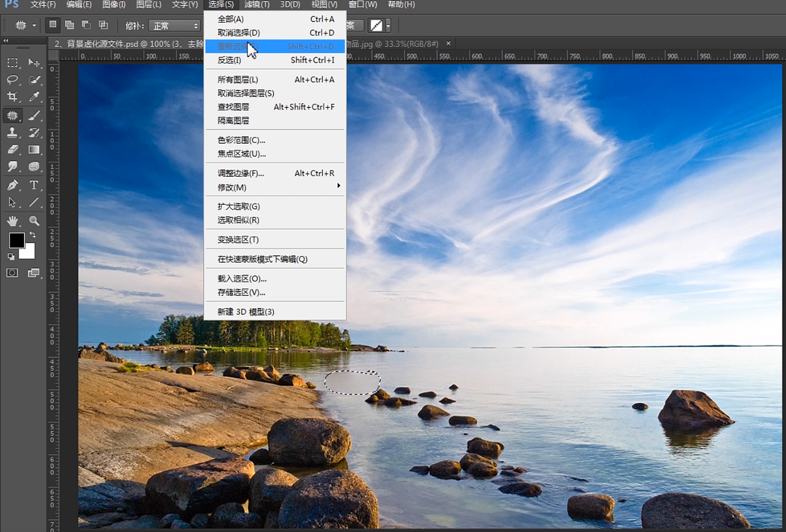This screenshot has height=532, width=786.
Task: Open the 帮助(H) menu
Action: (x=401, y=4)
